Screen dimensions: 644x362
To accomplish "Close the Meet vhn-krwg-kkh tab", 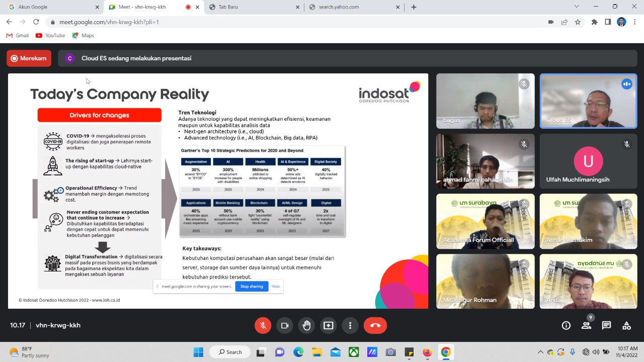I will pos(198,7).
